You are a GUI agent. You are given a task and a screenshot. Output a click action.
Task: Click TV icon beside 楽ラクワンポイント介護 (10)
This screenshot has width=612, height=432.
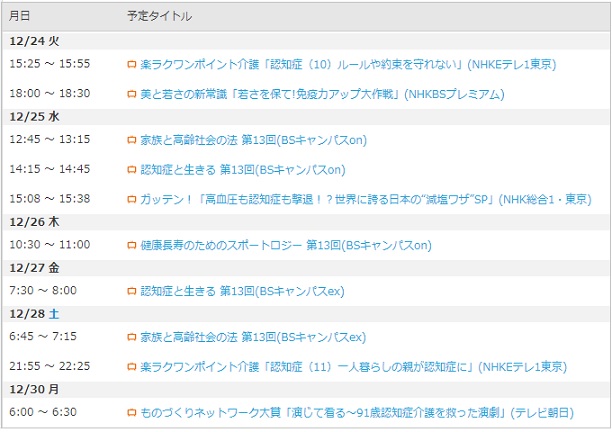point(132,64)
